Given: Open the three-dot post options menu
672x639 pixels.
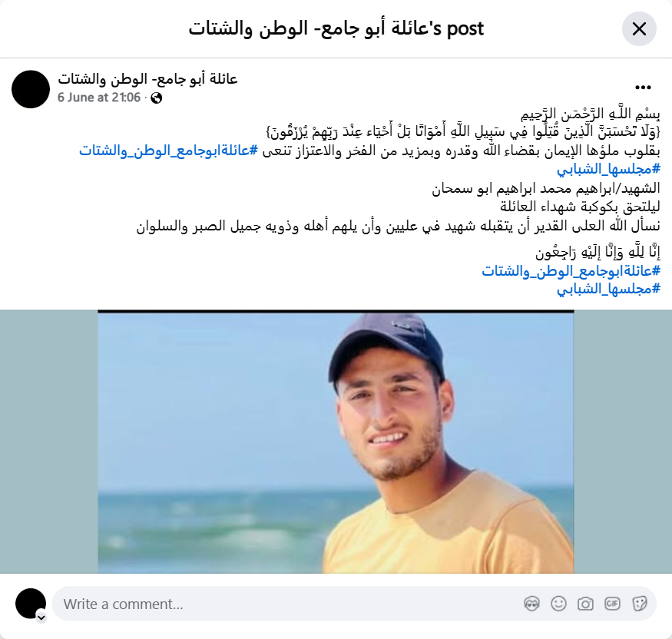Looking at the screenshot, I should [x=643, y=88].
